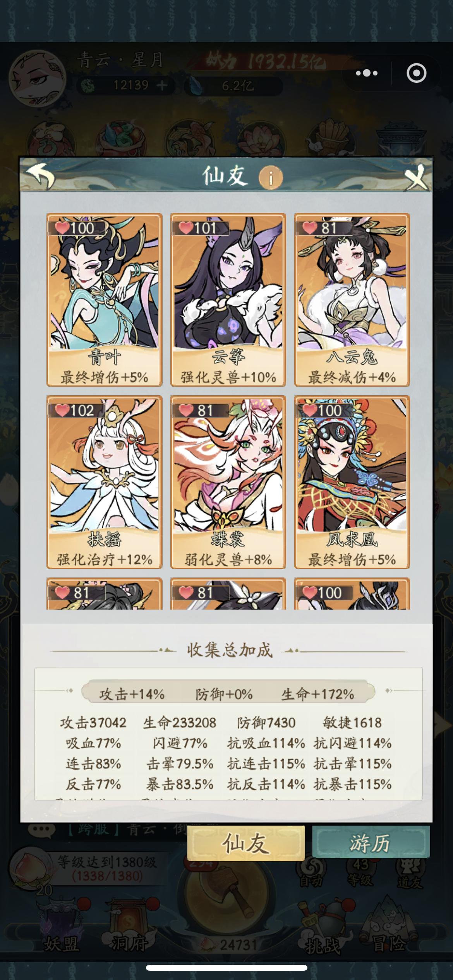453x980 pixels.
Task: Switch to the 游历 tab
Action: (371, 842)
